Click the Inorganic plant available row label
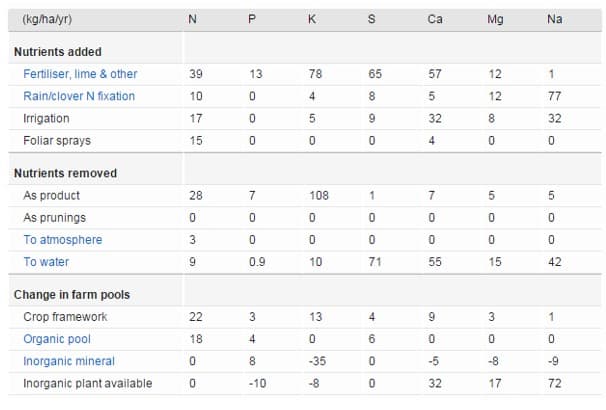 (88, 383)
